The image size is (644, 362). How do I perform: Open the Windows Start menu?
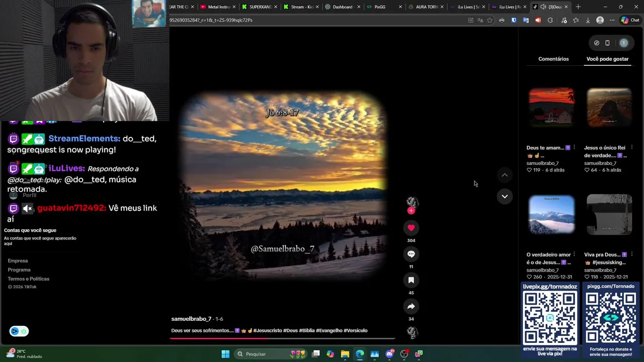(225, 354)
